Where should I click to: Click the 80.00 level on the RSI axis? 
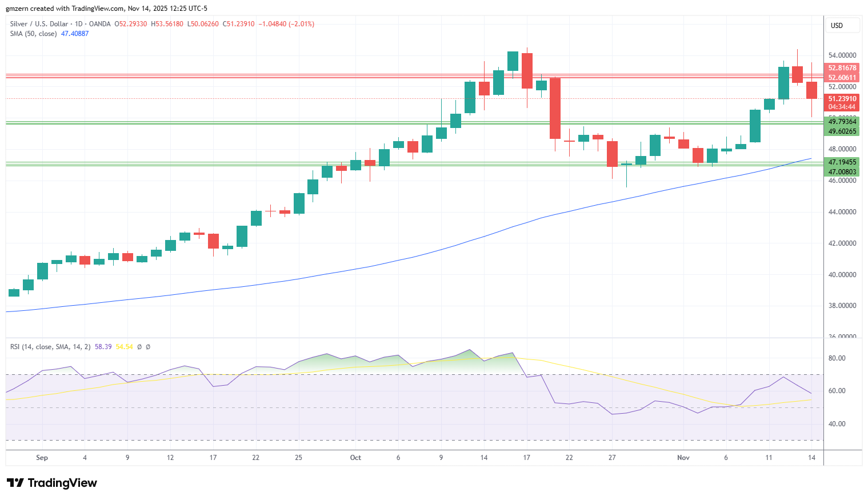837,358
